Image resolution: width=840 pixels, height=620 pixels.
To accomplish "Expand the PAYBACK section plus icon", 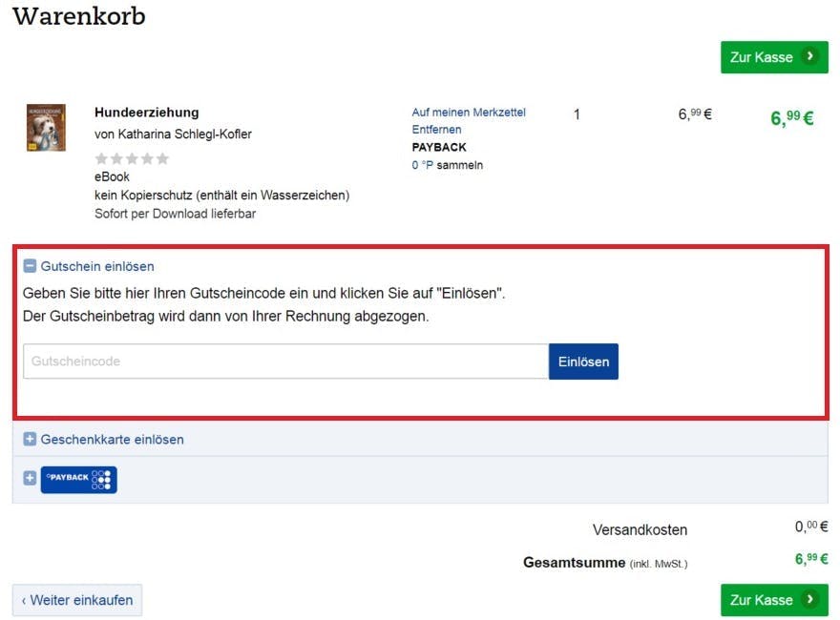I will 30,478.
